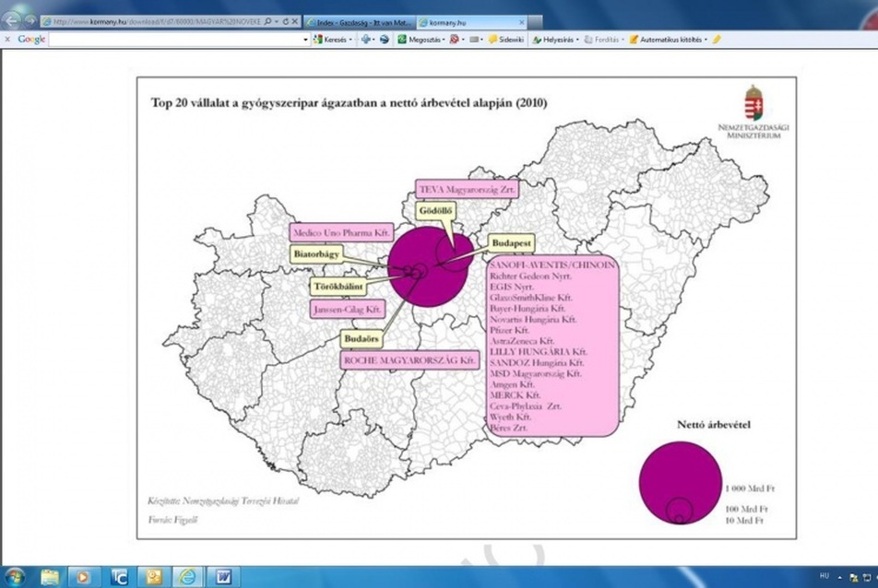Click the yellow highlighter pen icon
Viewport: 878px width, 588px height.
pos(717,39)
